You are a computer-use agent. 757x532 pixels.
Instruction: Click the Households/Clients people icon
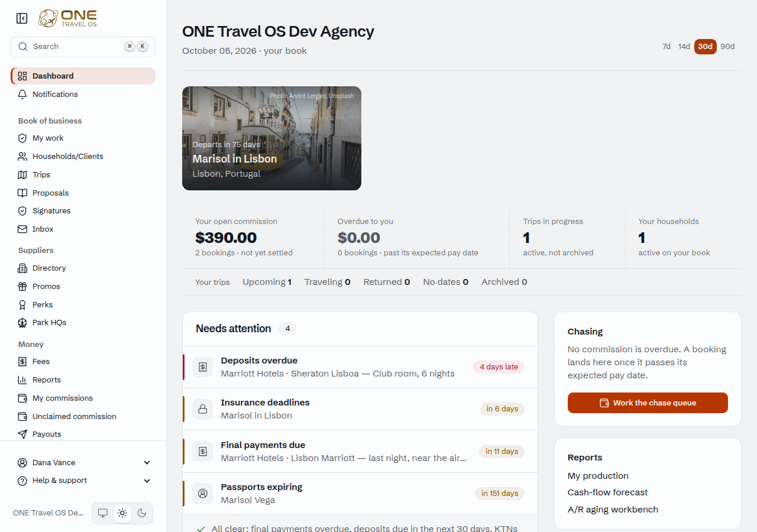(x=22, y=156)
